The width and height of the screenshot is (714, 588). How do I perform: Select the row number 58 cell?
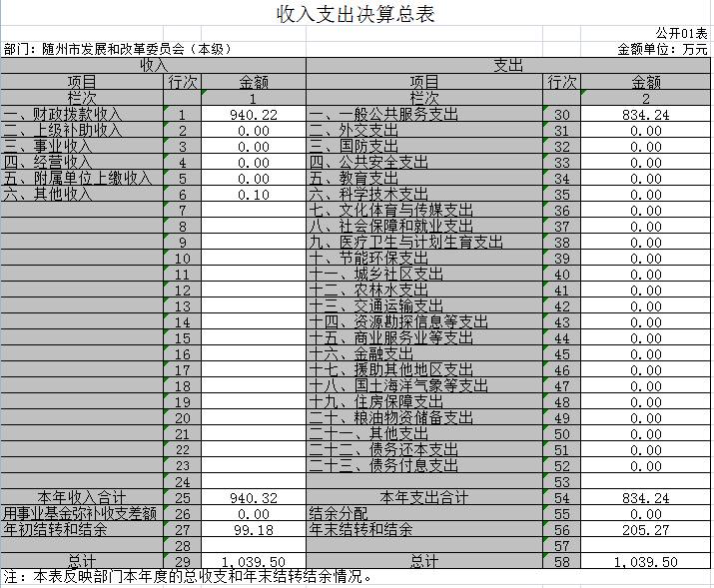[561, 562]
